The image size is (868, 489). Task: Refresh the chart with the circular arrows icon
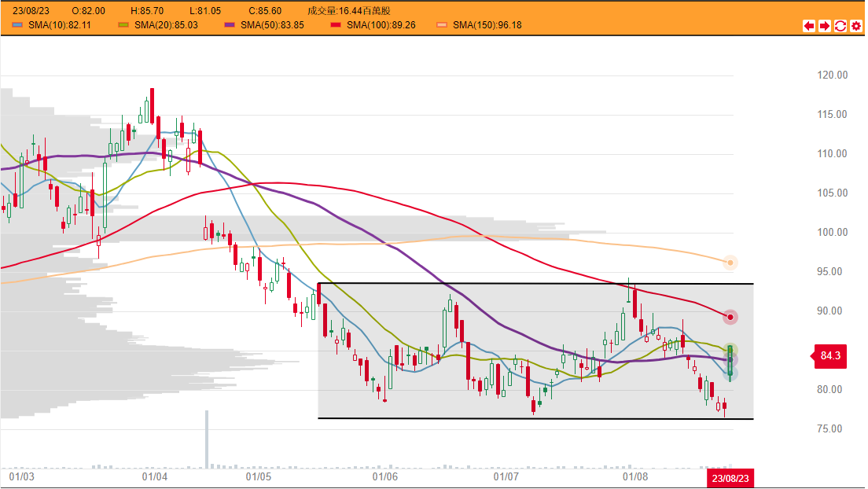pos(840,26)
